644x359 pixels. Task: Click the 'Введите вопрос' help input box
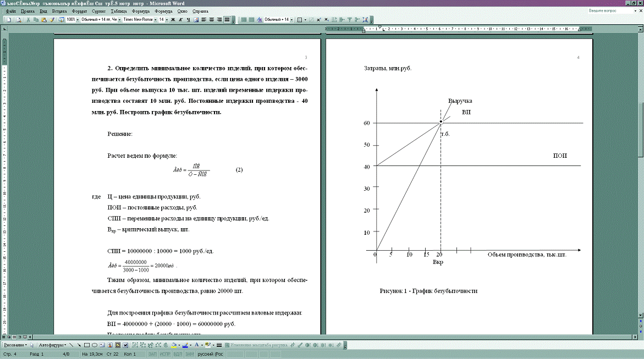[x=606, y=11]
